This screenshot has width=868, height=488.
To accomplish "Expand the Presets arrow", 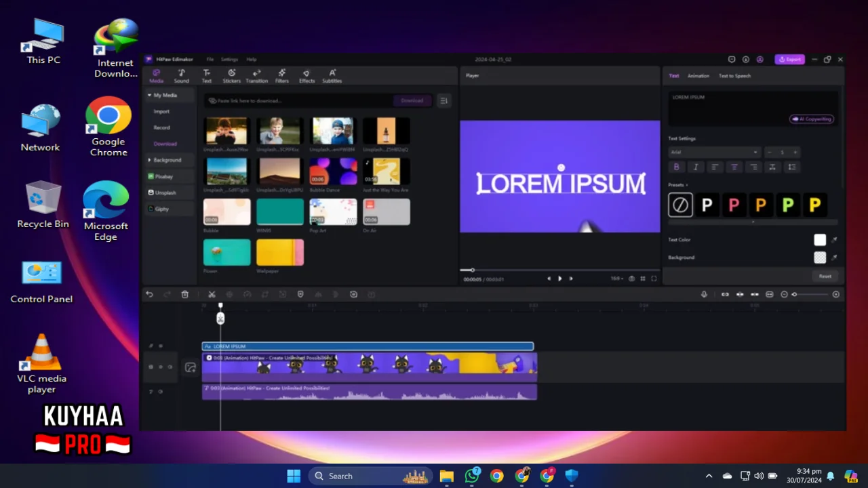I will pos(687,184).
